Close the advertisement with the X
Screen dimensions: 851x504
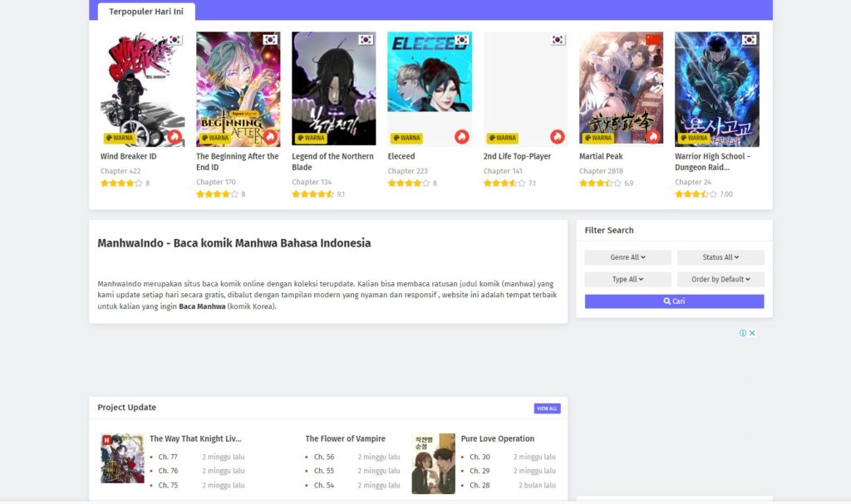pyautogui.click(x=752, y=333)
